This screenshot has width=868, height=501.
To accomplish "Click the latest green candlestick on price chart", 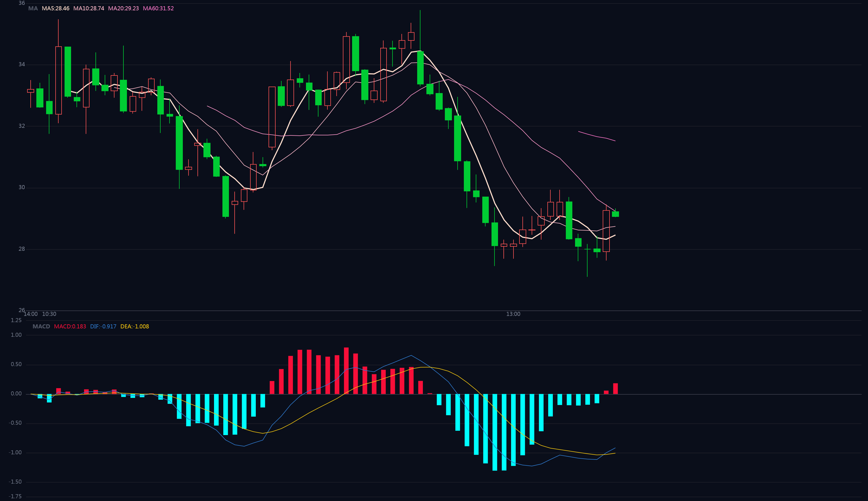I will coord(615,214).
